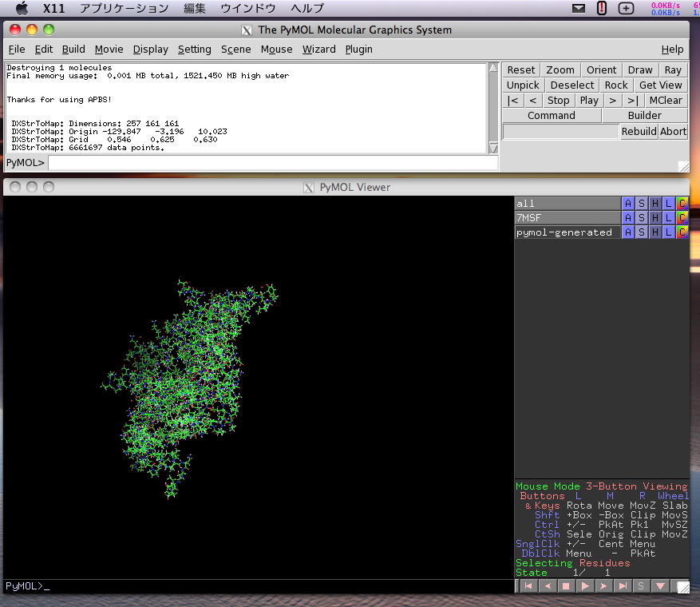Click the Color (C) swatch for pymol-generated

[x=682, y=232]
